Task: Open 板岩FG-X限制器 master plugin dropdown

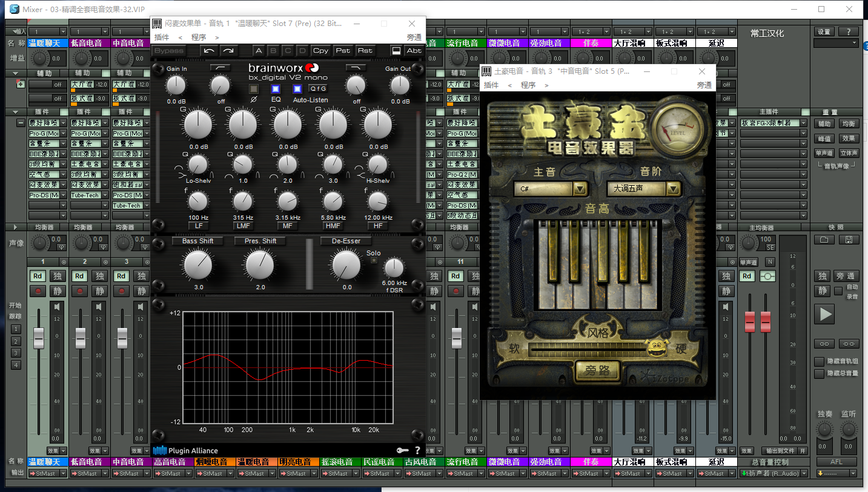Action: coord(804,123)
